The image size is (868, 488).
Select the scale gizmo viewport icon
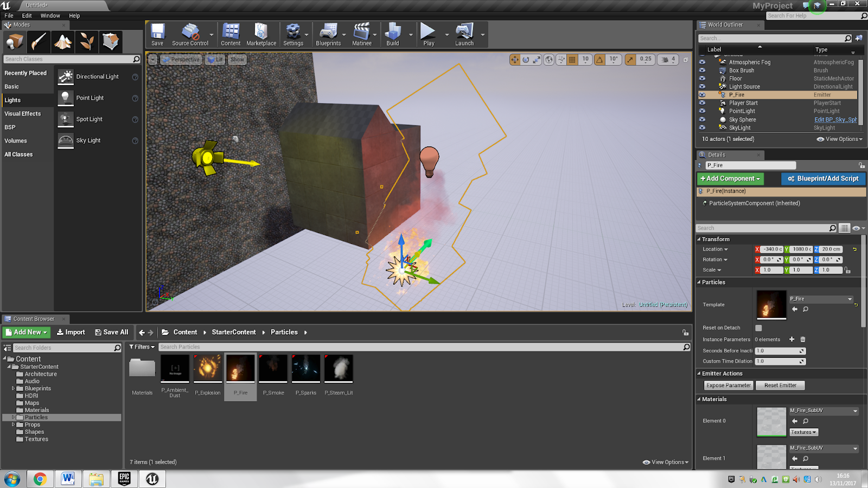[537, 60]
